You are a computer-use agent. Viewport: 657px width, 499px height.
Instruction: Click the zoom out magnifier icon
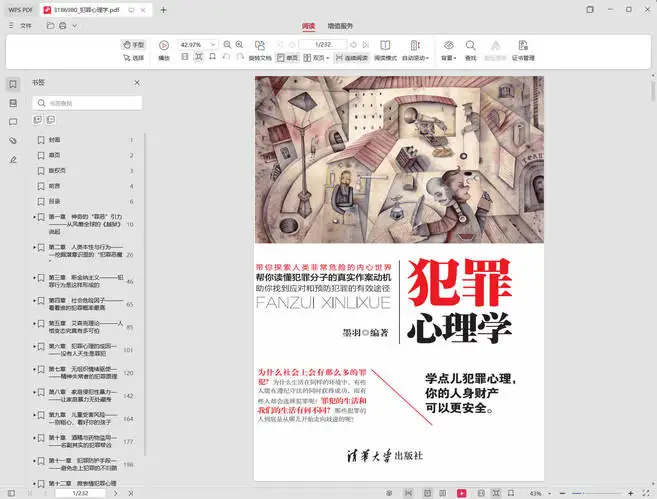[227, 45]
